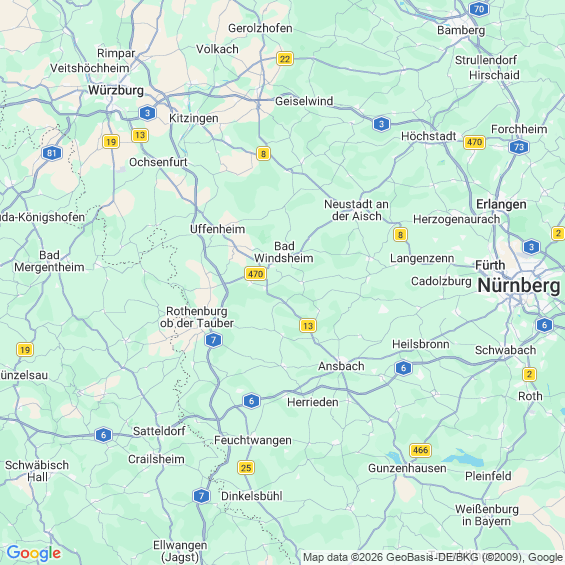The height and width of the screenshot is (565, 565).
Task: Open the Google logo link
Action: [34, 553]
